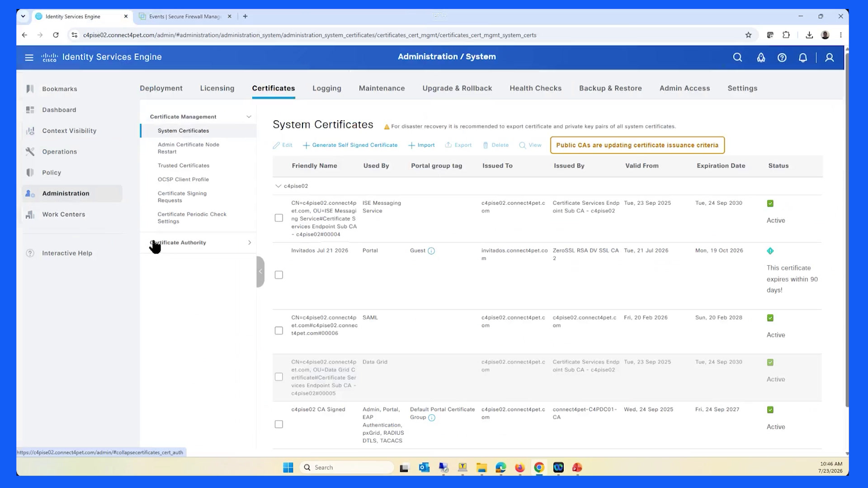
Task: Click Public CAs are updating certificate issuance criteria
Action: [637, 145]
